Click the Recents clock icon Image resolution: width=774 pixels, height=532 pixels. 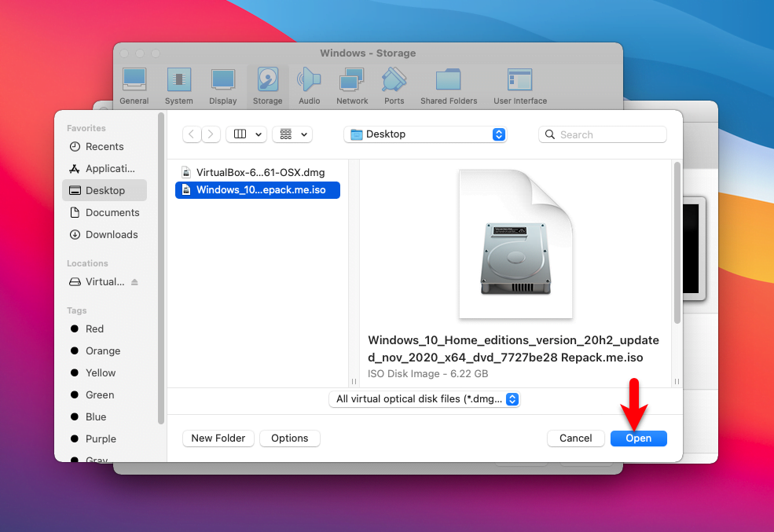coord(75,147)
